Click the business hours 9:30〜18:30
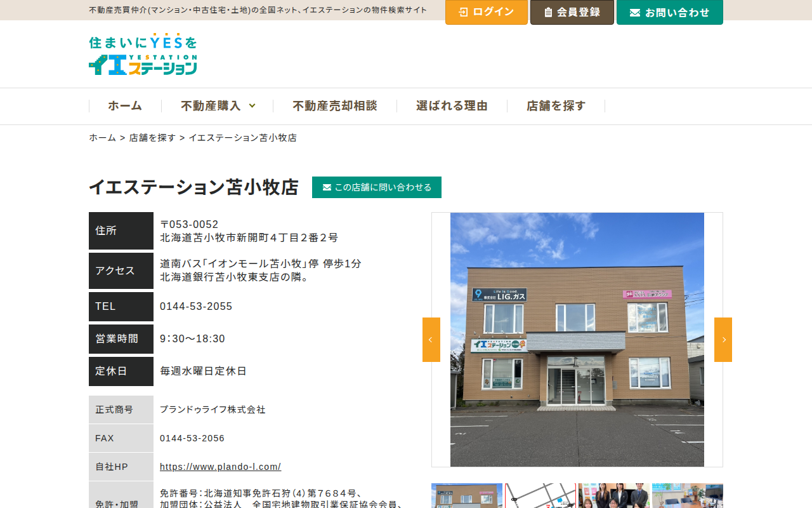 point(192,339)
